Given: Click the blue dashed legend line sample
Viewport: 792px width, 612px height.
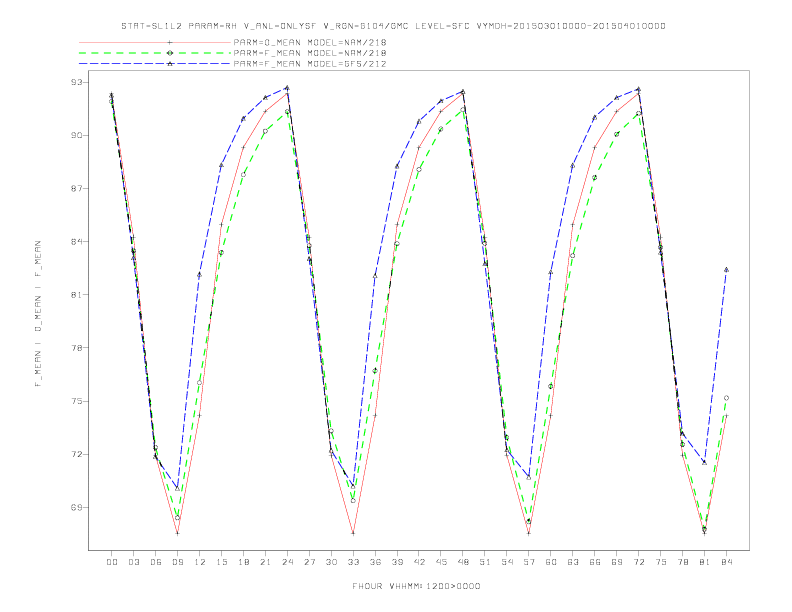Looking at the screenshot, I should (x=155, y=64).
